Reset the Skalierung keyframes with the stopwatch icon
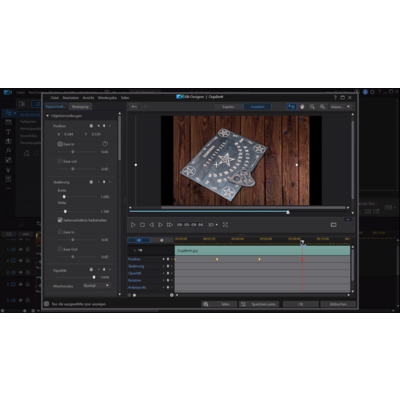This screenshot has width=400, height=400. 91,182
